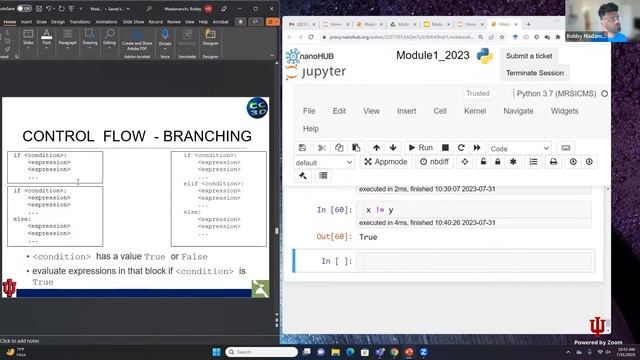Click the table grid icon beside the gavel
The width and height of the screenshot is (640, 360).
[323, 176]
